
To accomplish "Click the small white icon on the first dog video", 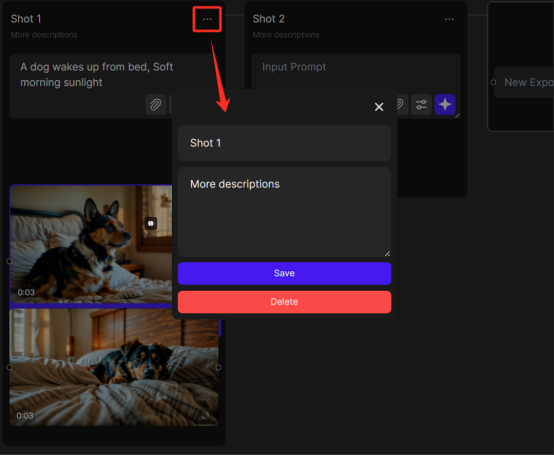I will point(151,223).
